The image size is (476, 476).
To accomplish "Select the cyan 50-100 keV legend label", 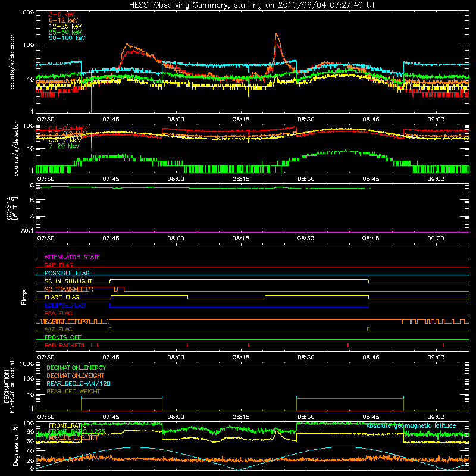I will (x=67, y=37).
